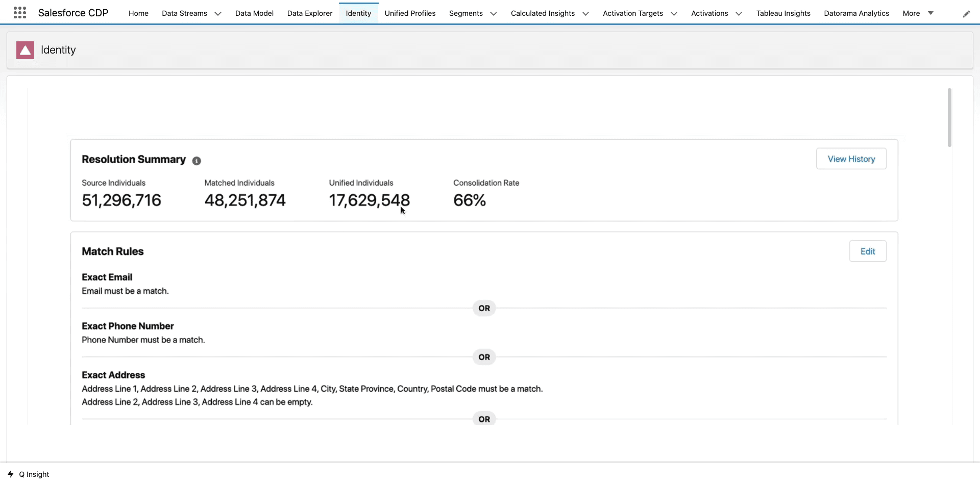Click the View History button
Viewport: 980px width, 484px height.
coord(851,159)
